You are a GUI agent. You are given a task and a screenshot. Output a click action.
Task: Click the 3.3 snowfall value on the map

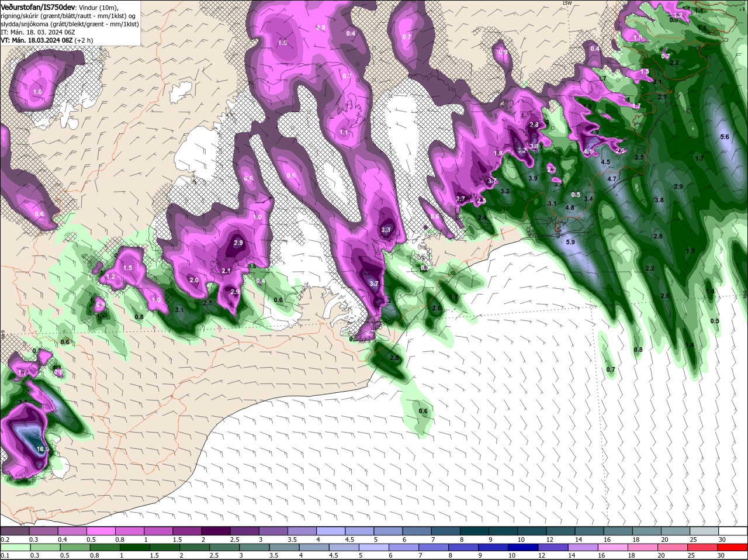click(x=386, y=230)
